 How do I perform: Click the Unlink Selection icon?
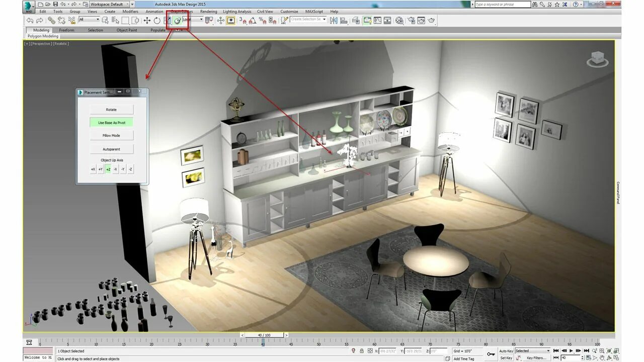point(61,21)
